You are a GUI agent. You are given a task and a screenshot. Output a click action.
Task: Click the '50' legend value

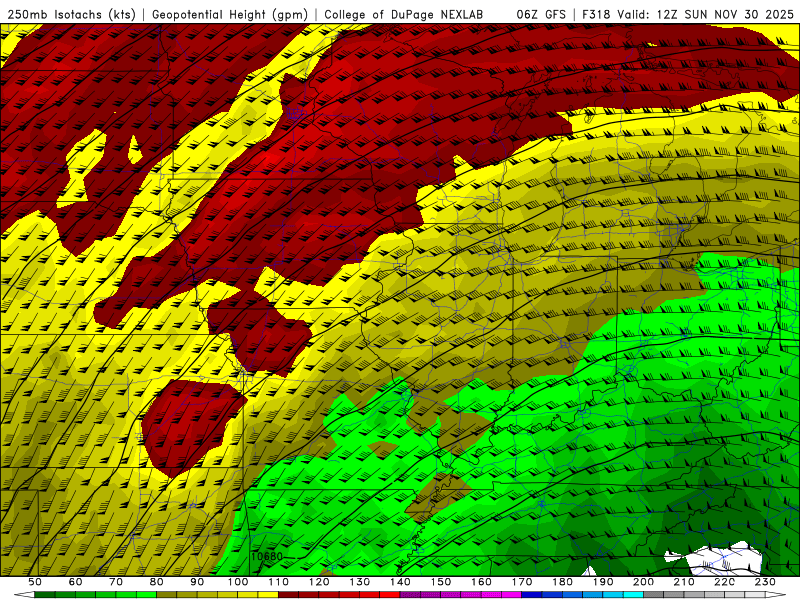[x=35, y=582]
